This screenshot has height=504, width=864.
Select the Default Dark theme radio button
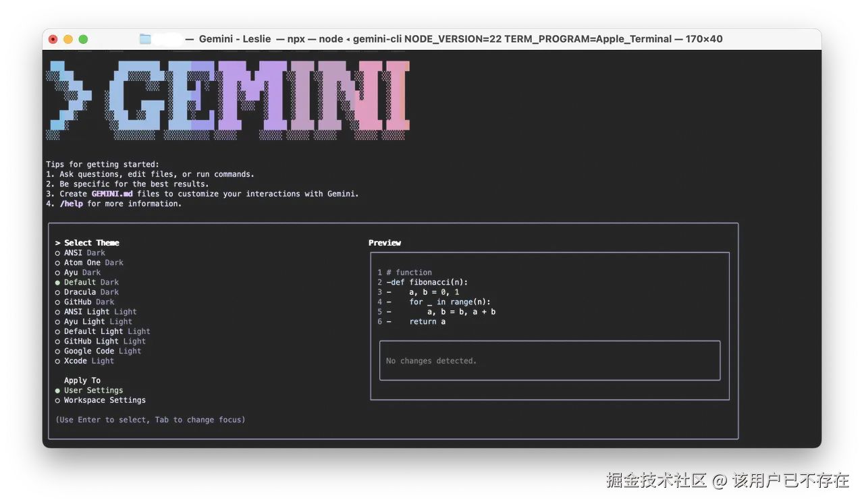pyautogui.click(x=87, y=282)
